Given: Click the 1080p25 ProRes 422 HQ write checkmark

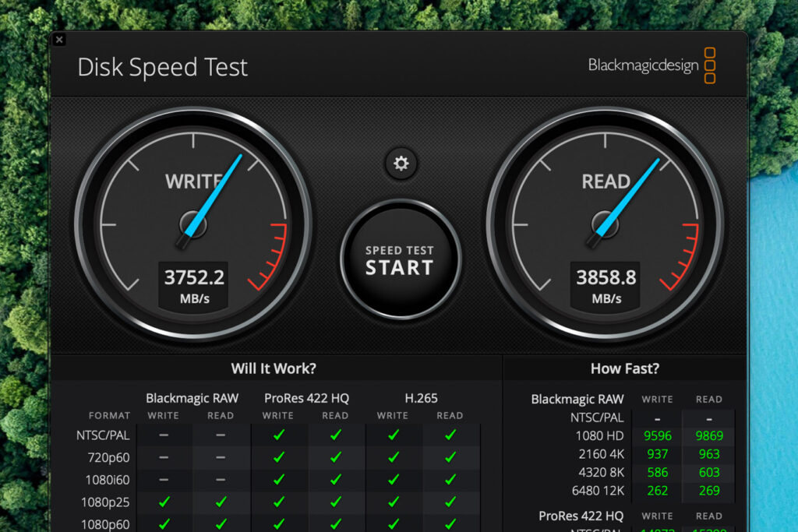Looking at the screenshot, I should pos(278,502).
